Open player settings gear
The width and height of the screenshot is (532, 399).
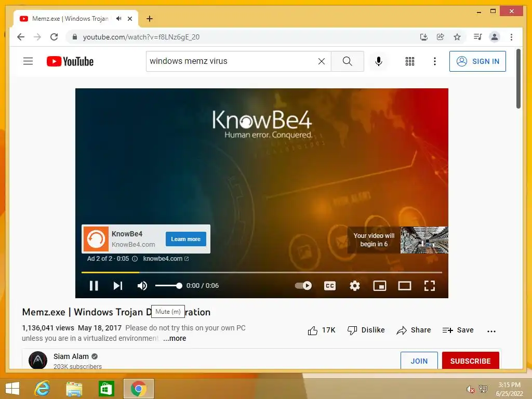(x=354, y=286)
